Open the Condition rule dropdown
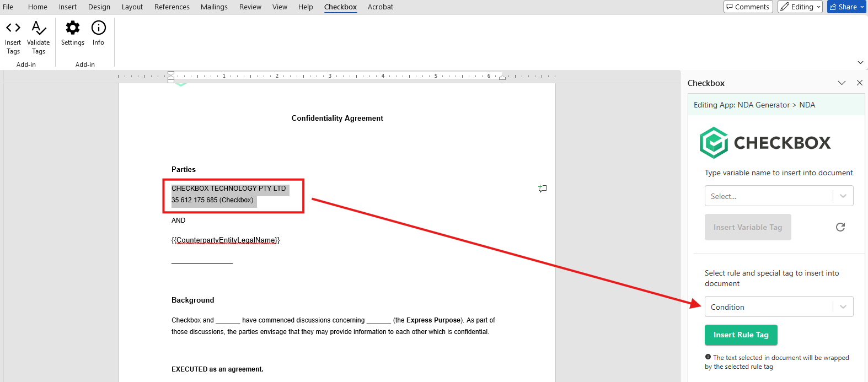The width and height of the screenshot is (868, 382). click(779, 307)
